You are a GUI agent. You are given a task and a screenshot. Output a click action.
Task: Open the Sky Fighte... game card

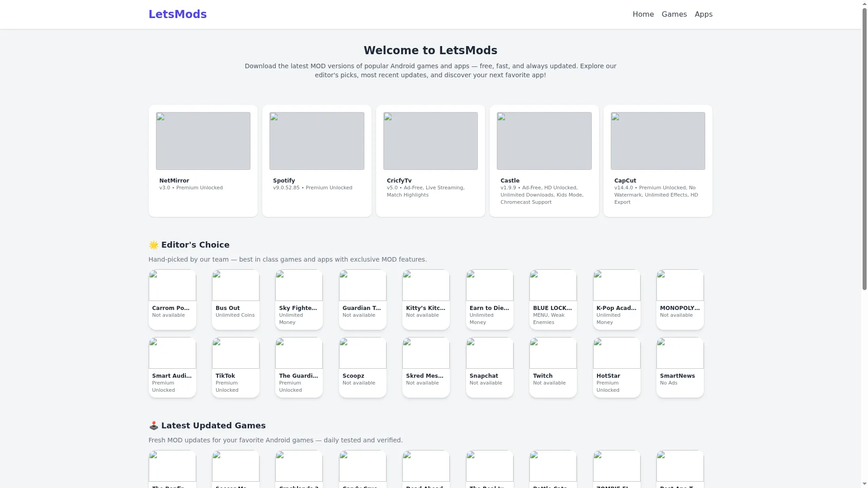(299, 300)
